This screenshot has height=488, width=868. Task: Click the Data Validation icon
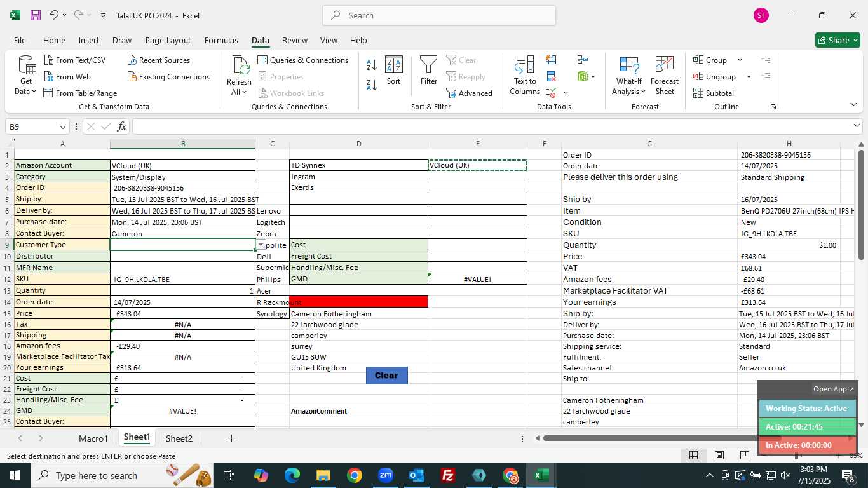pos(551,93)
